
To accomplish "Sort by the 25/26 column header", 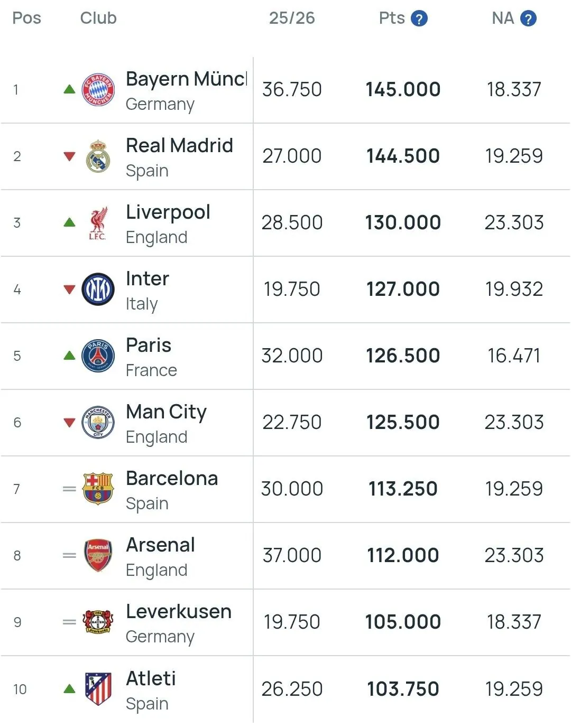I will coord(292,18).
